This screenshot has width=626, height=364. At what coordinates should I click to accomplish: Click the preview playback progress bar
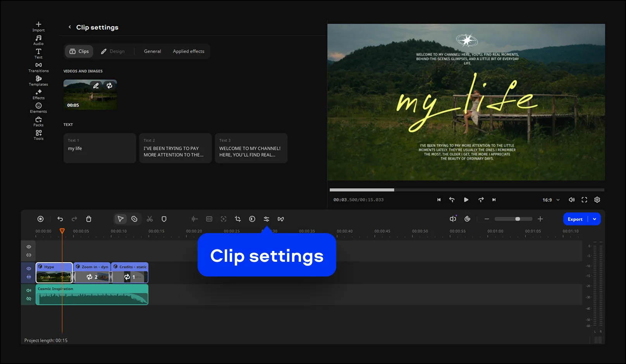coord(467,190)
